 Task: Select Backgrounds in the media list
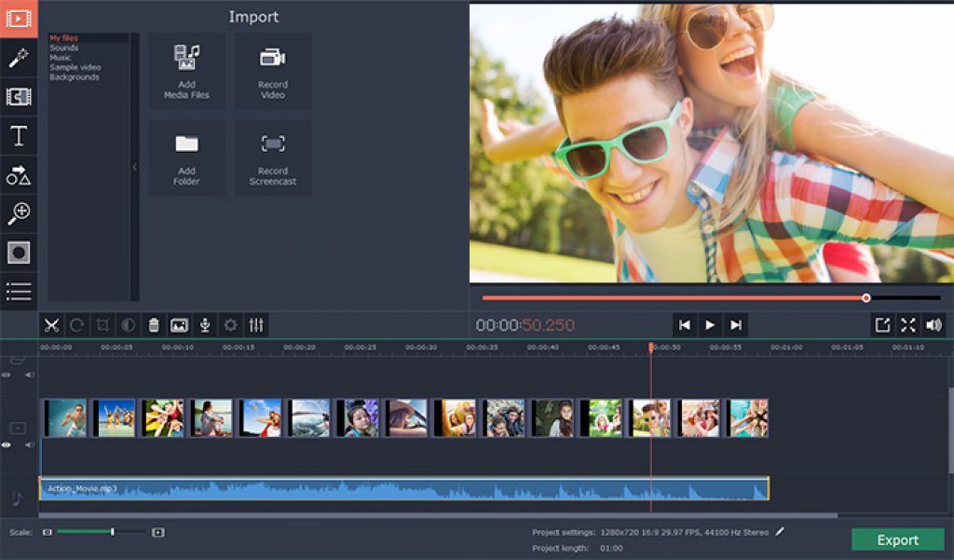click(x=75, y=77)
